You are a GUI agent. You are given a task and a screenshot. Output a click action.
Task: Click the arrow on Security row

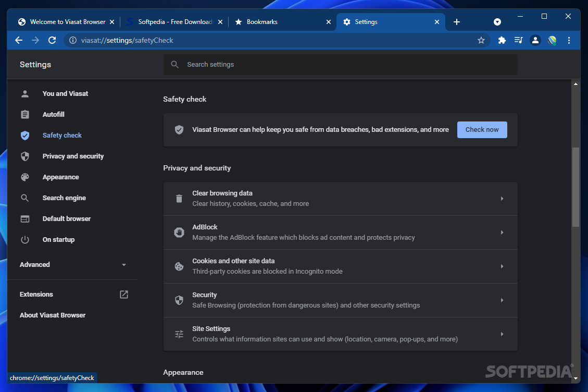[502, 300]
